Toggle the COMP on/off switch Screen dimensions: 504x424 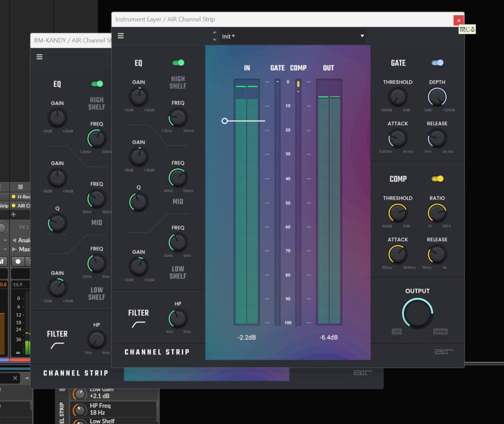tap(437, 179)
